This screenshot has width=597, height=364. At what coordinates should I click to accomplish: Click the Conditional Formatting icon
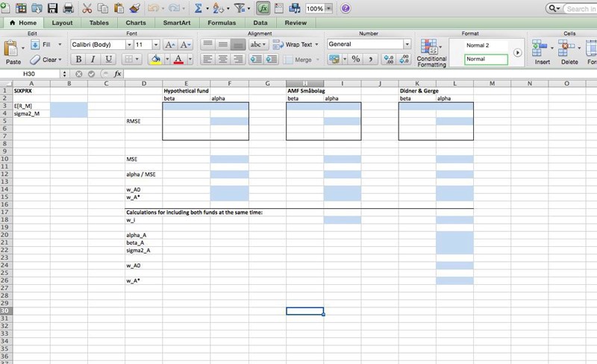[x=431, y=50]
